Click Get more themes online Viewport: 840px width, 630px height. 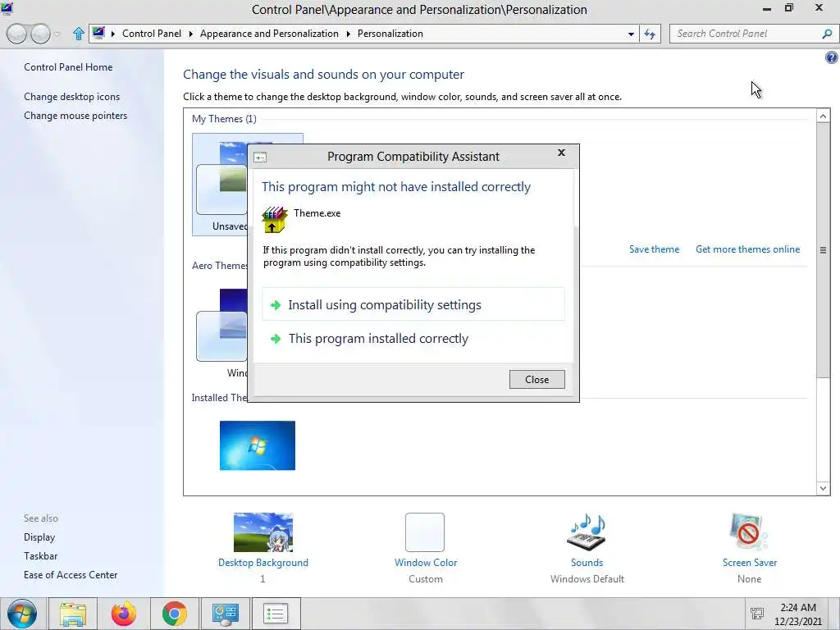pyautogui.click(x=747, y=249)
